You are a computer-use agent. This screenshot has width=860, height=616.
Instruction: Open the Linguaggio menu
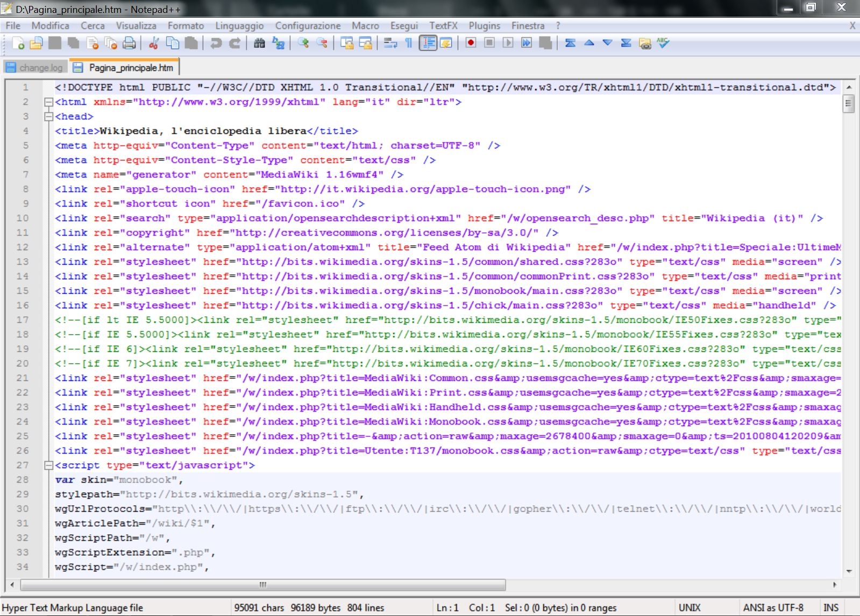[239, 26]
